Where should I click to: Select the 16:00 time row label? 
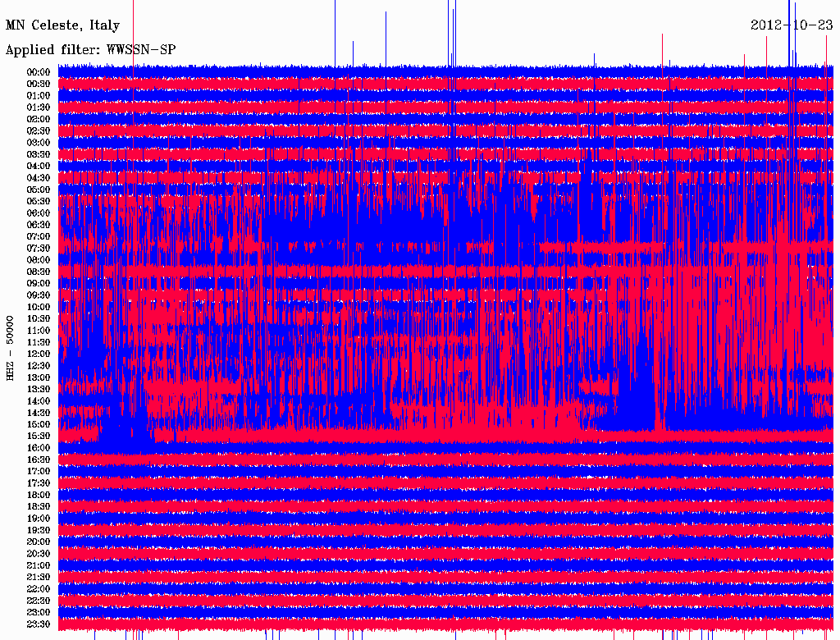(x=39, y=448)
